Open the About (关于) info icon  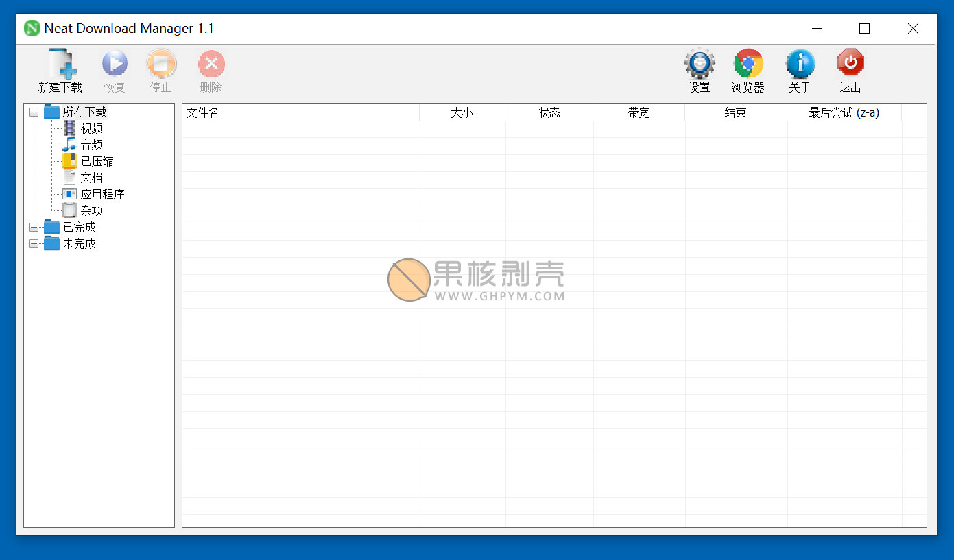800,64
